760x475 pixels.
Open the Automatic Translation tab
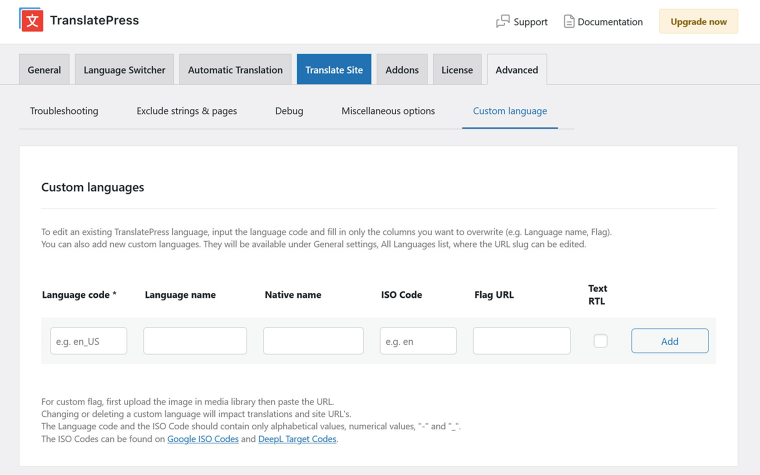tap(235, 69)
